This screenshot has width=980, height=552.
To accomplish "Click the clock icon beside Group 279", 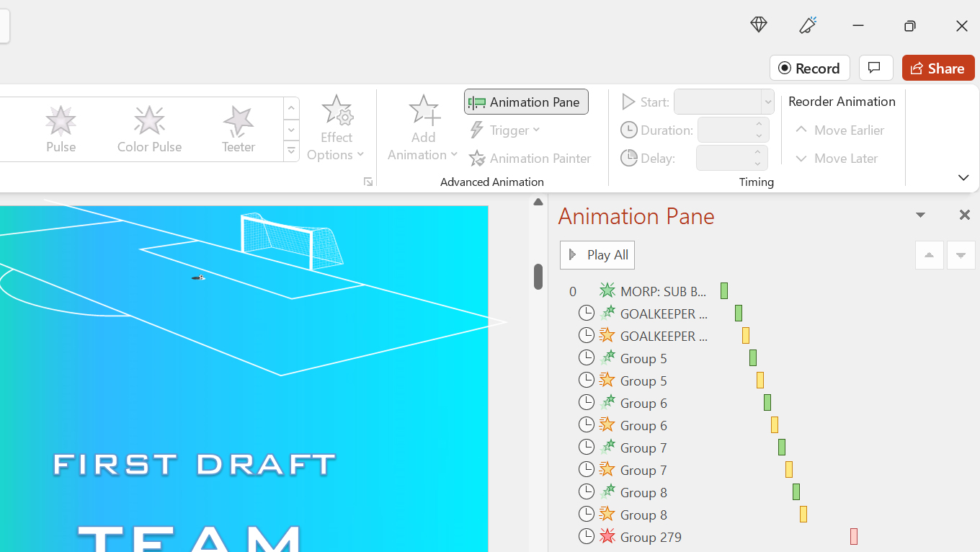I will [586, 536].
